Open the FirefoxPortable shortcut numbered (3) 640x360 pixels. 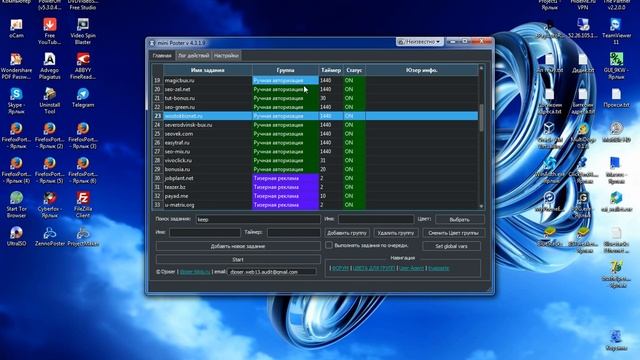point(83,136)
